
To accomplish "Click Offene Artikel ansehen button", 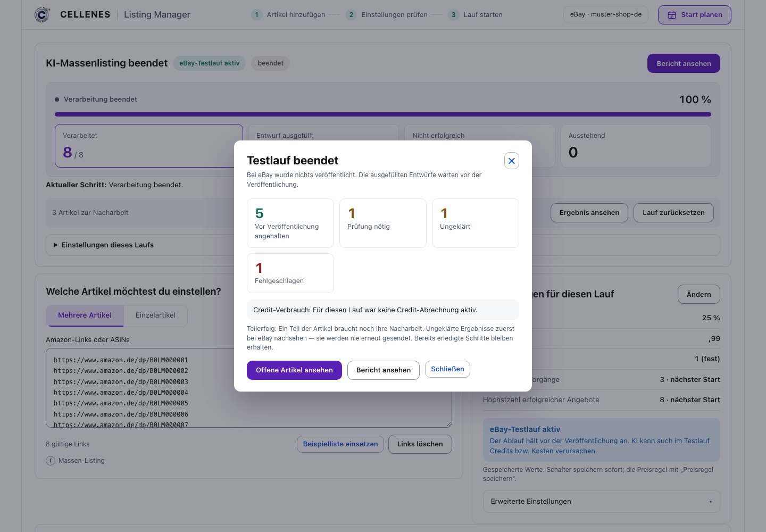I will click(294, 370).
